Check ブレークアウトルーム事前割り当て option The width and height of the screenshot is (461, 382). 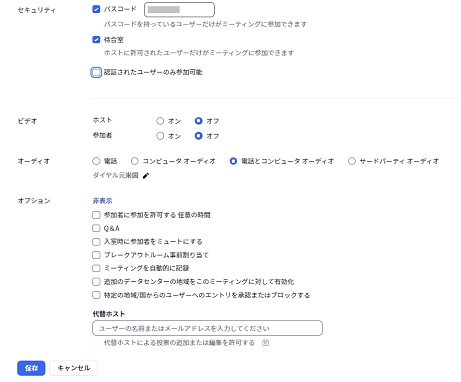click(x=96, y=255)
